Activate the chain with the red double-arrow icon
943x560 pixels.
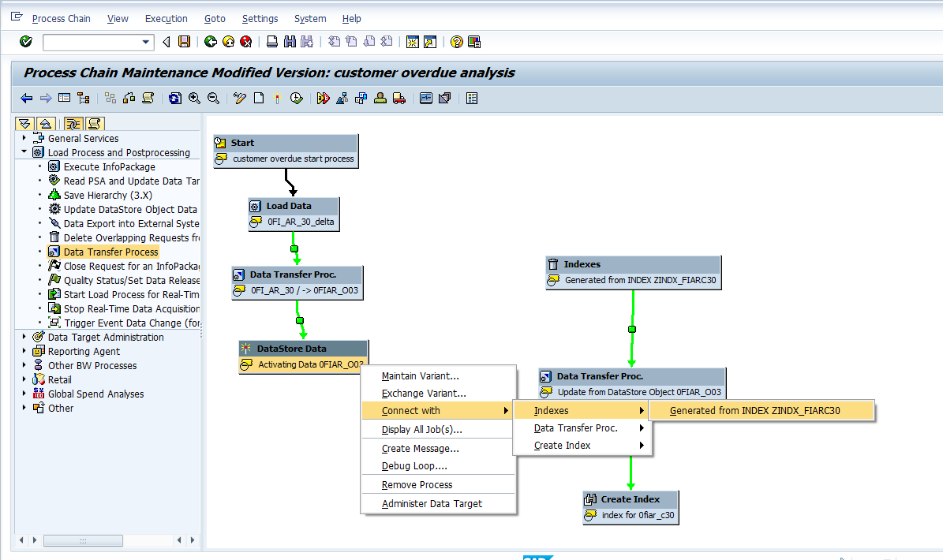pos(324,98)
